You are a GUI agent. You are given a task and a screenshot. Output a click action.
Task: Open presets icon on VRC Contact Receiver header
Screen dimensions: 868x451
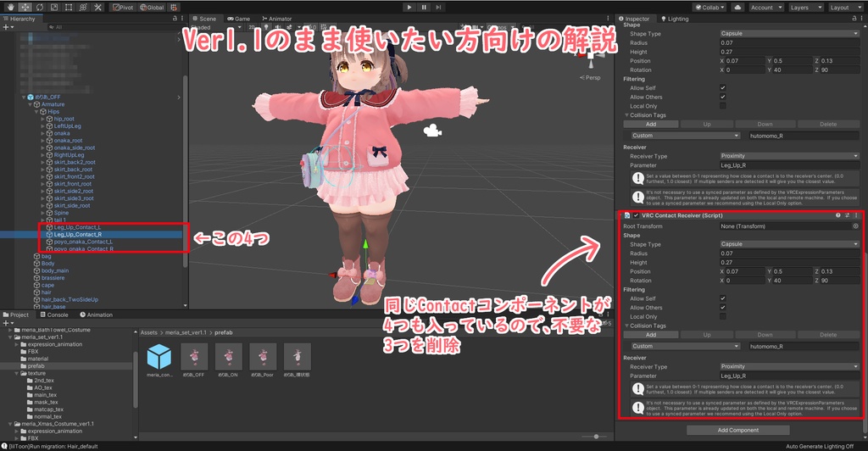(x=847, y=215)
